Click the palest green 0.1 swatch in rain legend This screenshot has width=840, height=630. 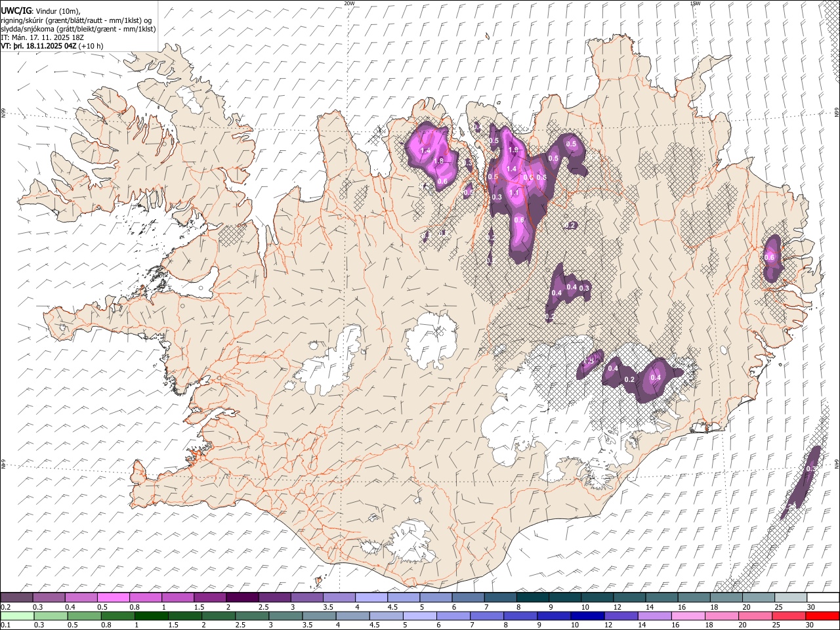pos(17,616)
